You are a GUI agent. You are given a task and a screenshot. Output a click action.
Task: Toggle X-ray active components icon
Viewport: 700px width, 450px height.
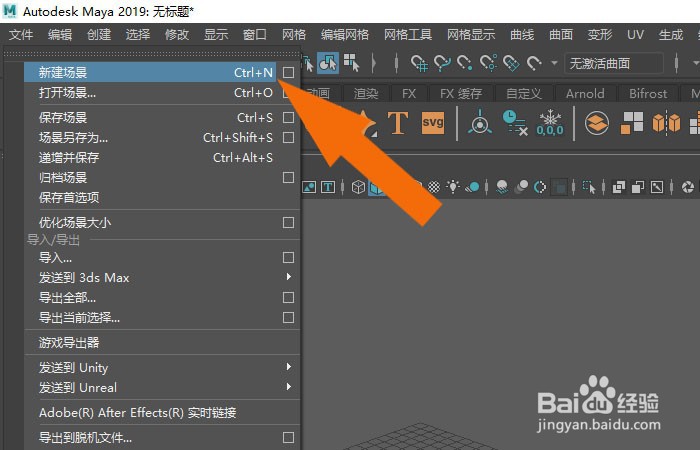(x=638, y=187)
